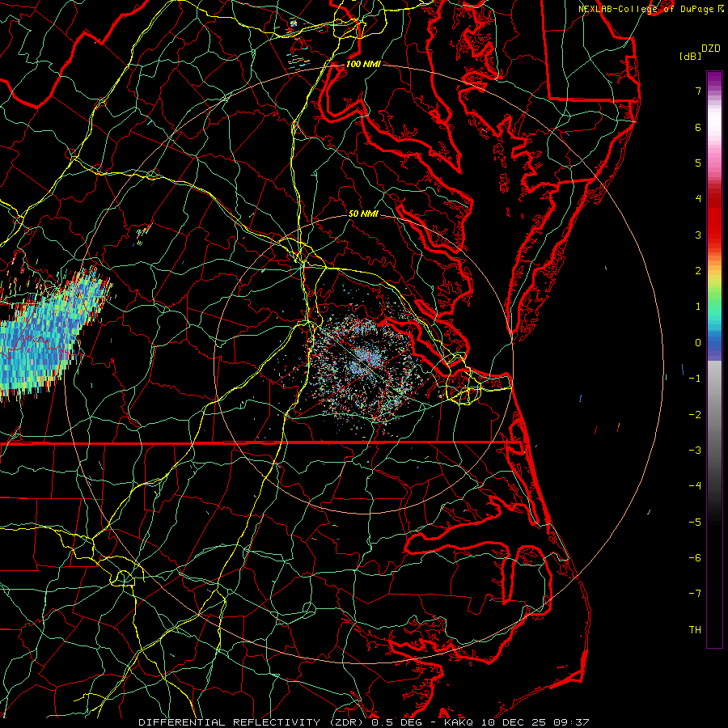Select the "0" value on the color scale
The image size is (728, 728).
[698, 343]
